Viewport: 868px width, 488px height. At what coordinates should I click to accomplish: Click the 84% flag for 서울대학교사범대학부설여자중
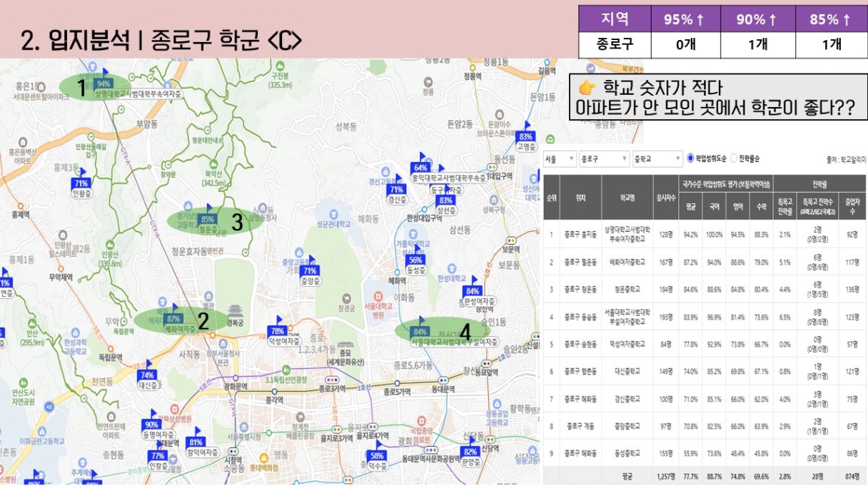coord(420,332)
